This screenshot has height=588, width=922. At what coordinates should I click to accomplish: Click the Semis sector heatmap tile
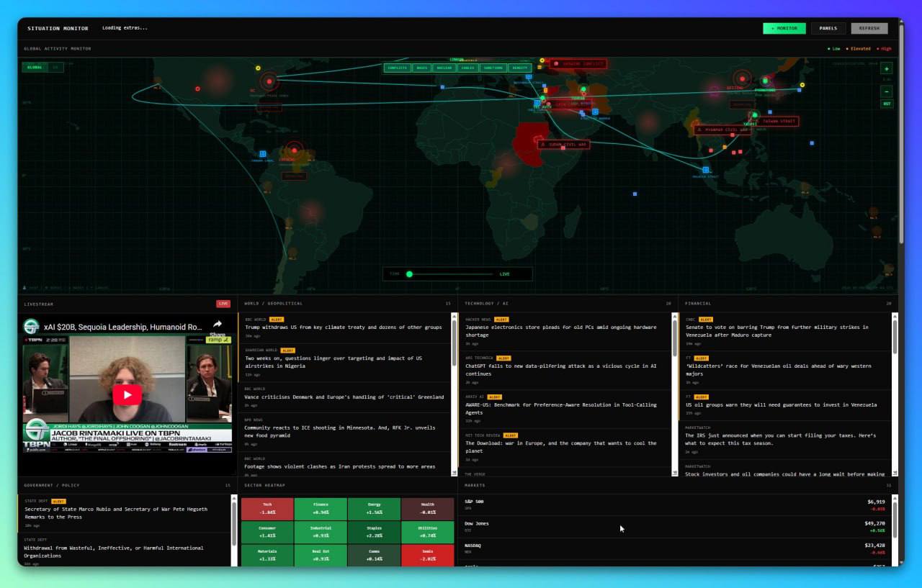point(428,554)
